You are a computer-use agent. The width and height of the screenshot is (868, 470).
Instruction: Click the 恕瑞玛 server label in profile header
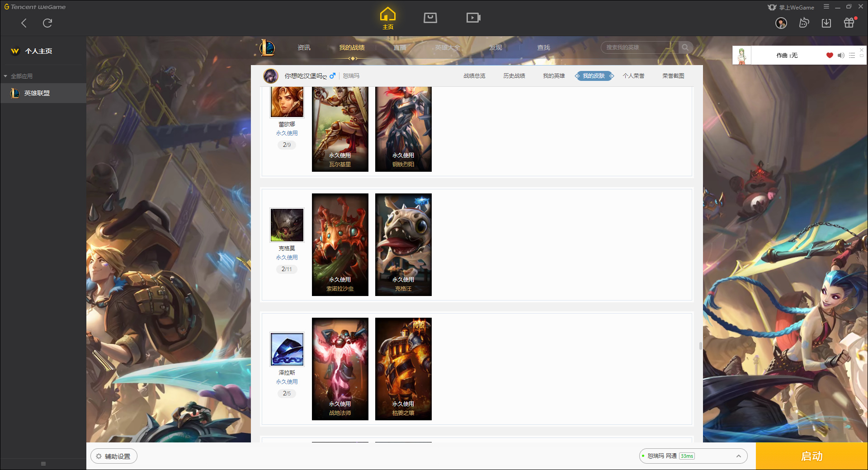(x=351, y=76)
